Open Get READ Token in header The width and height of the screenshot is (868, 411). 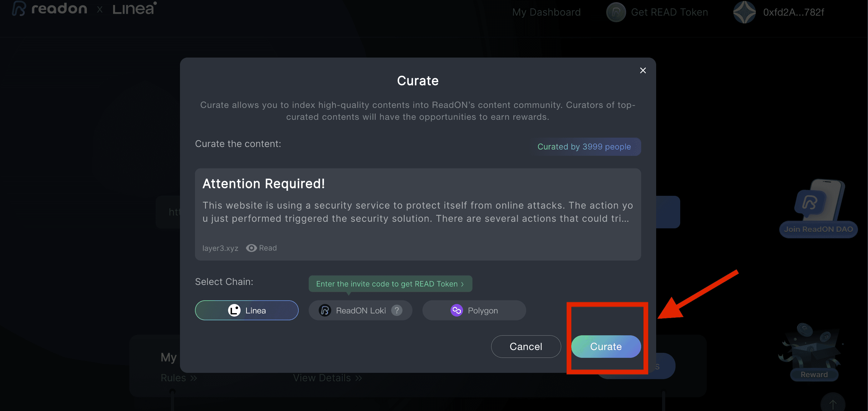[x=669, y=12]
